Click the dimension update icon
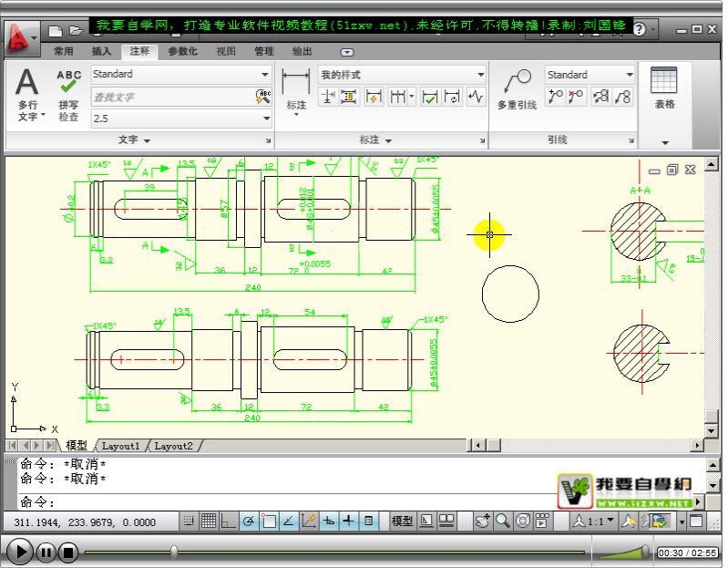 click(452, 97)
